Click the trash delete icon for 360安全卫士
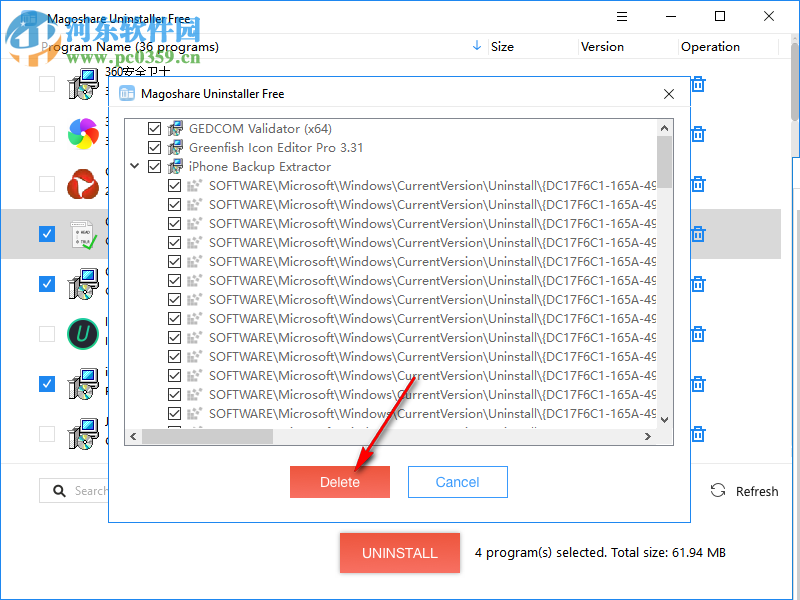Screen dimensions: 800x600 click(697, 84)
